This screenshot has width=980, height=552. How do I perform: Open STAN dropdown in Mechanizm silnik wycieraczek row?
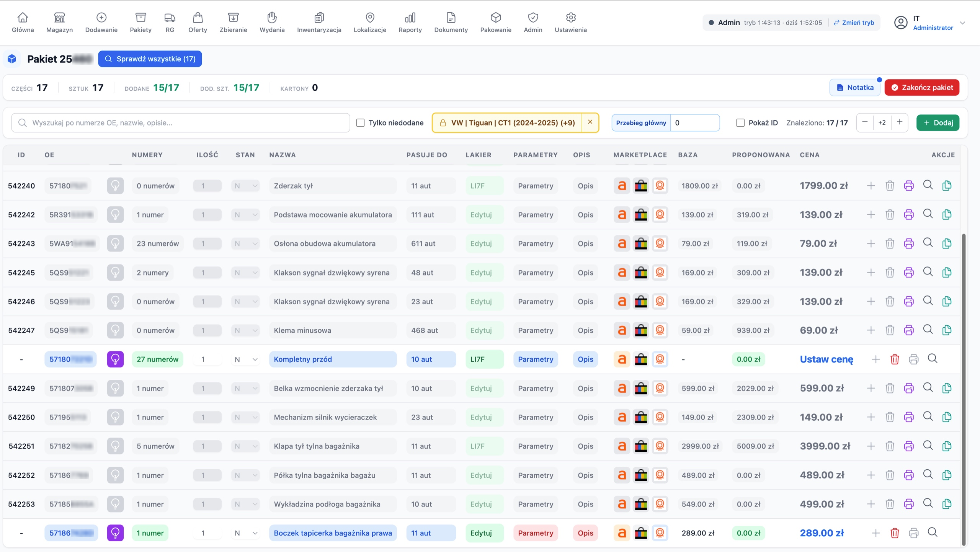(x=245, y=417)
